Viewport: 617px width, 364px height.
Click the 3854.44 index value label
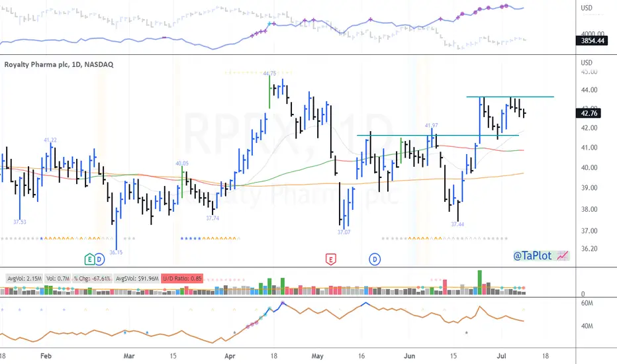coord(593,40)
